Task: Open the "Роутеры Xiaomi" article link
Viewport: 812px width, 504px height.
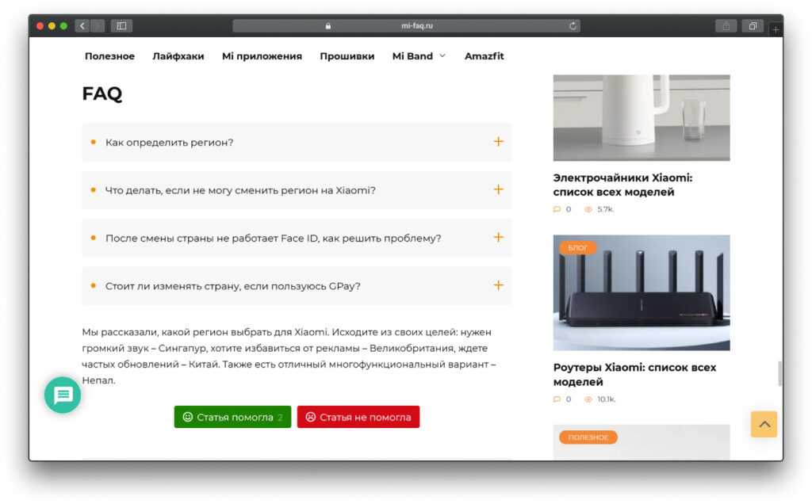Action: coord(634,374)
